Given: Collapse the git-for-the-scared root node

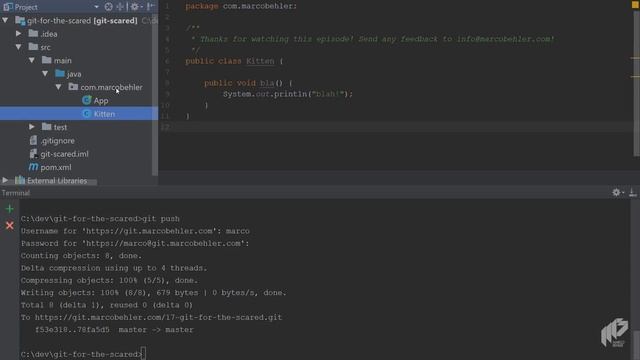Looking at the screenshot, I should (5, 20).
